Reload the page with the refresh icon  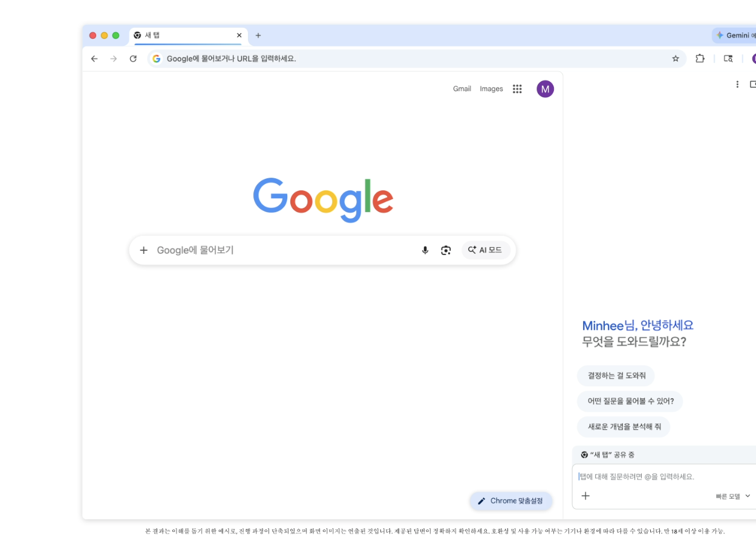pyautogui.click(x=133, y=59)
